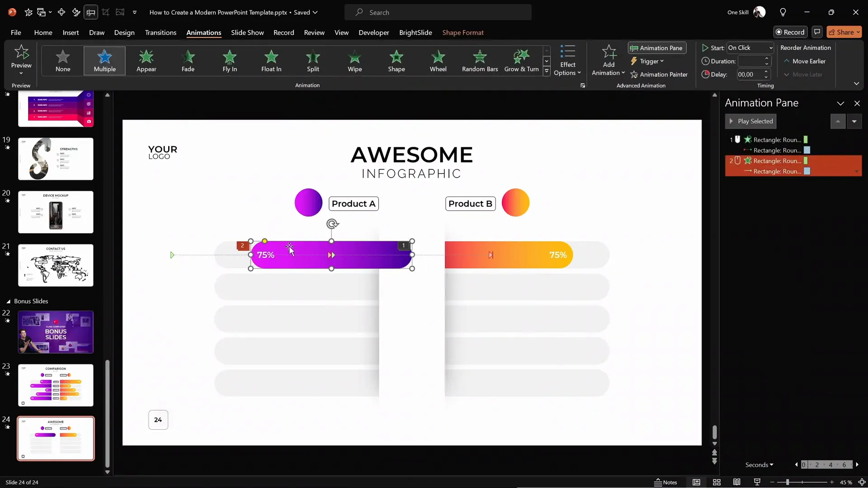
Task: Move animation up with pane arrow
Action: tap(838, 122)
